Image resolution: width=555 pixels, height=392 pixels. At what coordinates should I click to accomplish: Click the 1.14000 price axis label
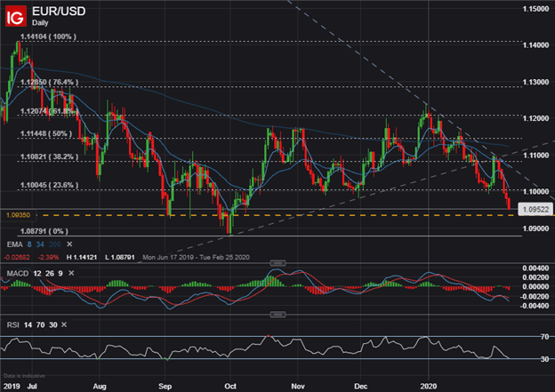535,45
